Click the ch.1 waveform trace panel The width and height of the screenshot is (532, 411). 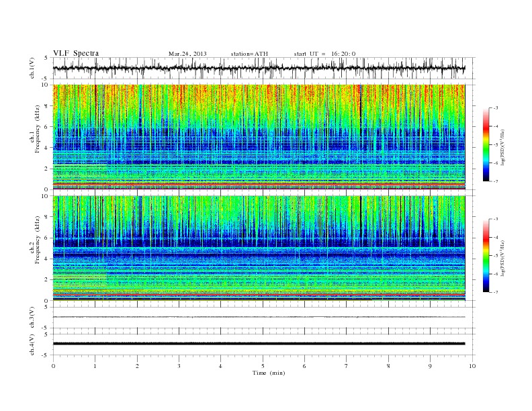point(264,68)
